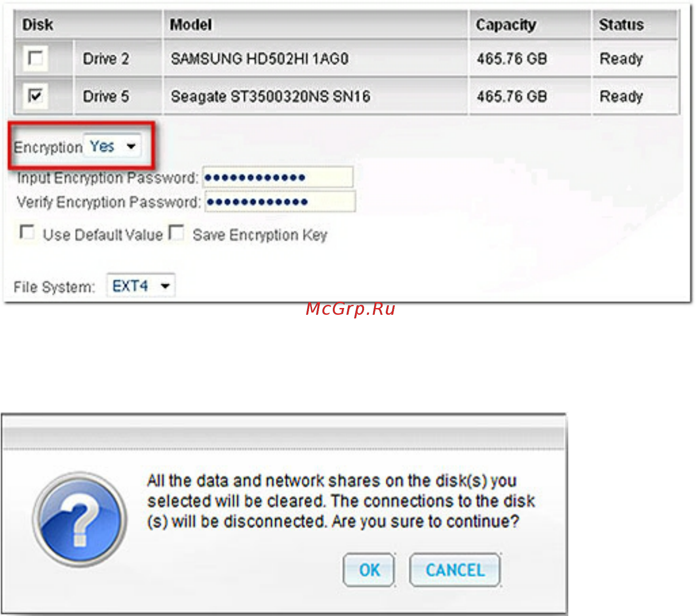The image size is (696, 616).
Task: Click the Input Encryption Password field
Action: pyautogui.click(x=278, y=177)
